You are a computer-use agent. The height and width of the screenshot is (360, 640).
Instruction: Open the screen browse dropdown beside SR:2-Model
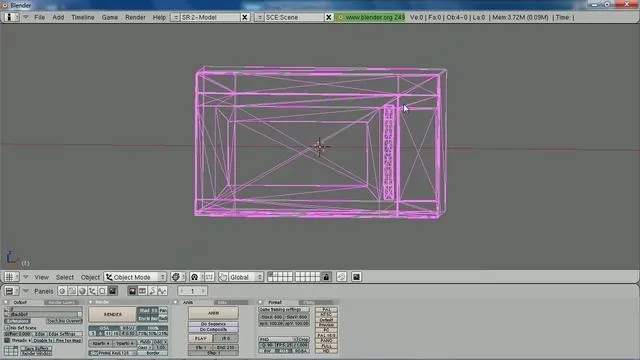pyautogui.click(x=175, y=17)
